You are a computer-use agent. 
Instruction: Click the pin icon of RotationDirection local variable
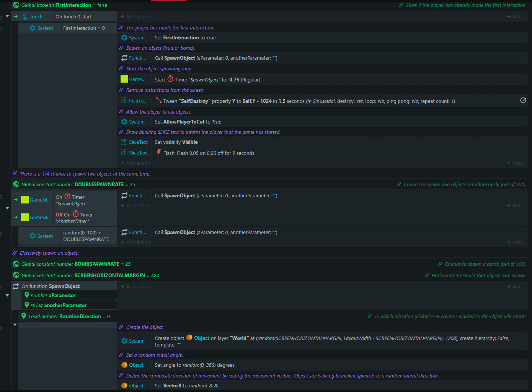click(24, 316)
